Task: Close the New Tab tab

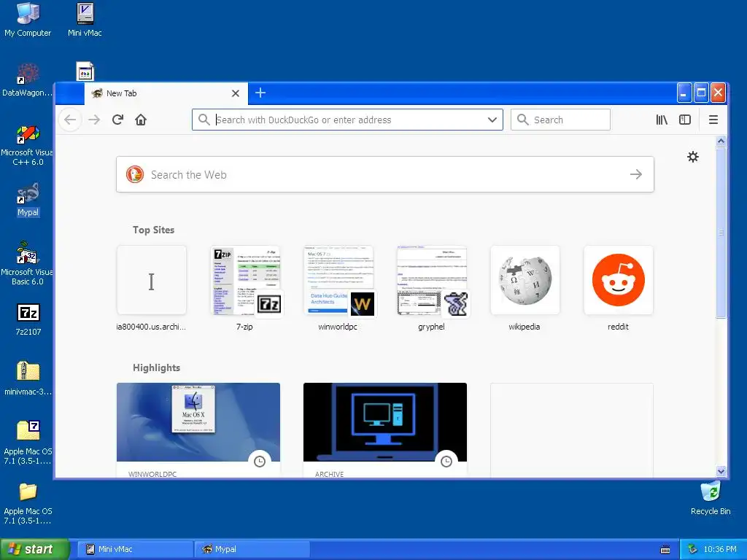Action: pyautogui.click(x=236, y=93)
